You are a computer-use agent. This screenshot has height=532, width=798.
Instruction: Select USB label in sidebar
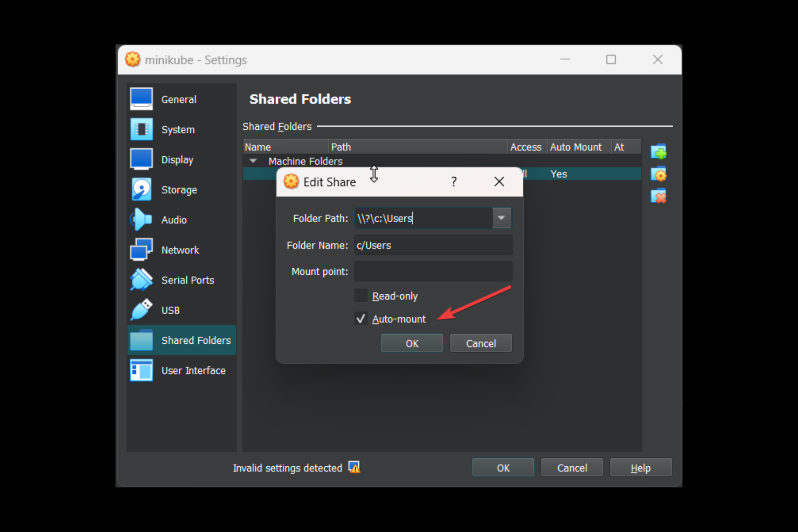pos(170,310)
